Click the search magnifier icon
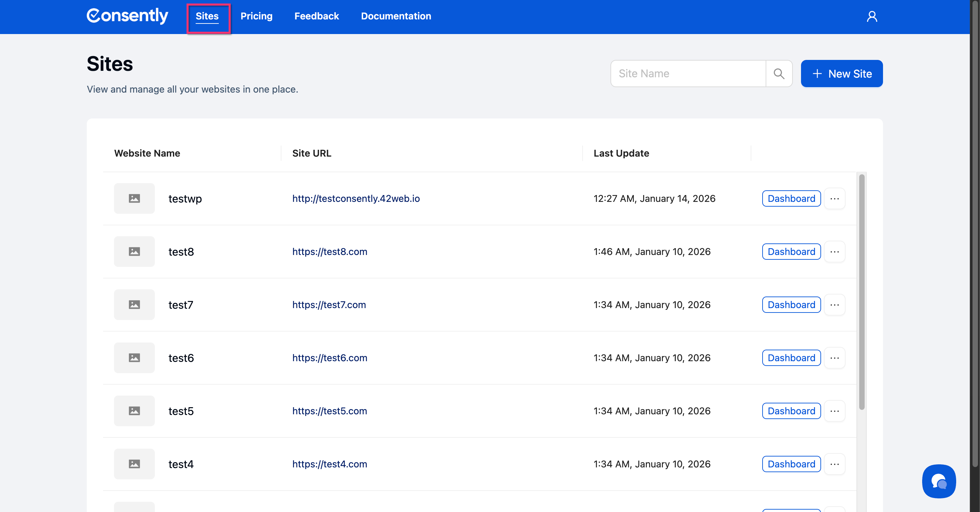 (x=779, y=74)
